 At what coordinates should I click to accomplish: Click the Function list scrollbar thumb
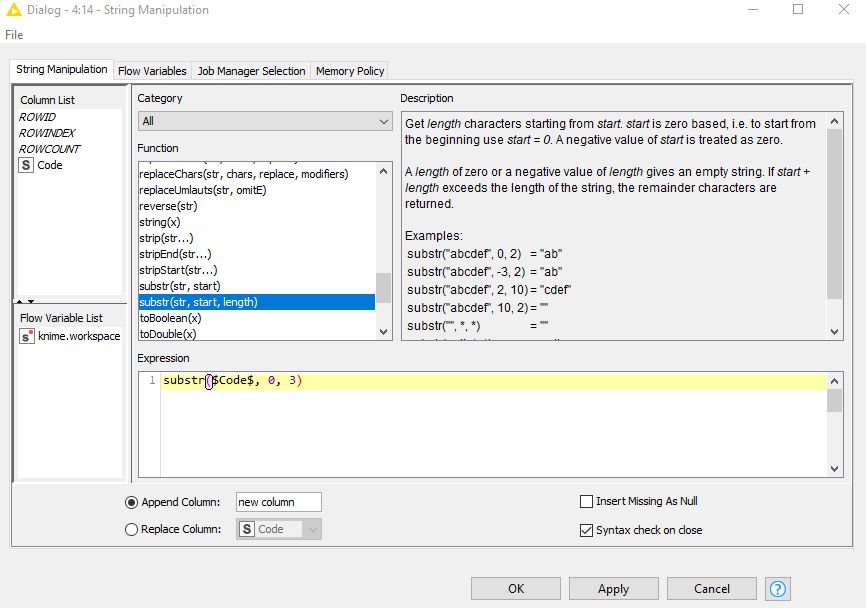[383, 288]
